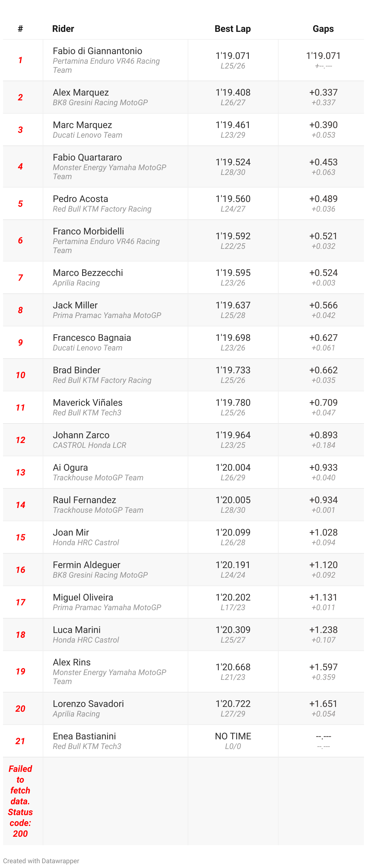The width and height of the screenshot is (367, 868).
Task: Click the Best Lap column header
Action: coord(233,29)
